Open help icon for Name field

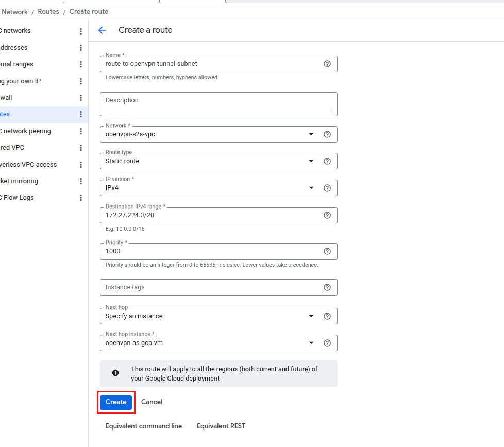coord(327,64)
